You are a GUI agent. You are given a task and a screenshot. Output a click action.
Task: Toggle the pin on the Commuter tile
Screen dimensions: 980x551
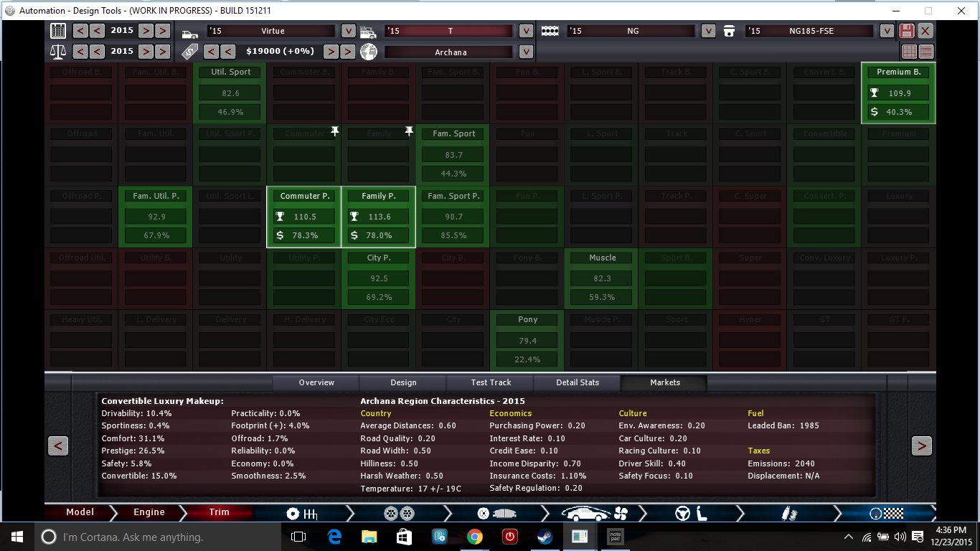point(334,131)
